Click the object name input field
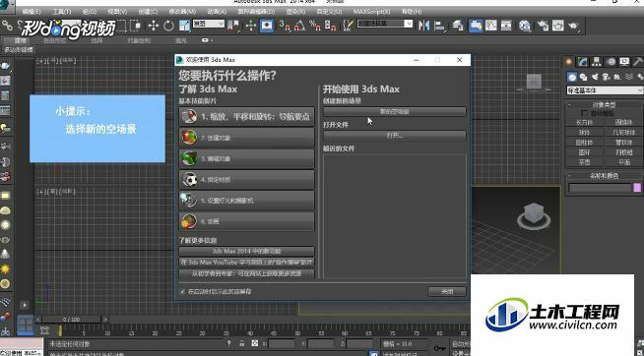 (600, 188)
